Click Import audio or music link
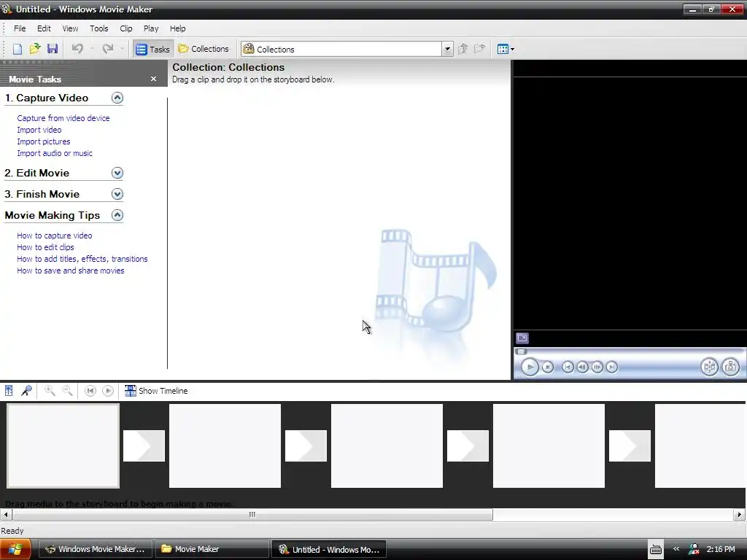This screenshot has width=747, height=560. click(x=55, y=153)
